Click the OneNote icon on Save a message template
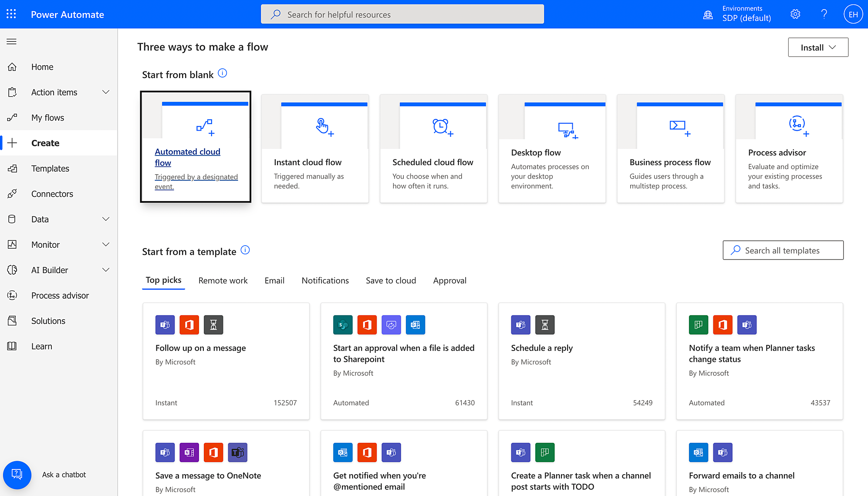 pyautogui.click(x=189, y=452)
